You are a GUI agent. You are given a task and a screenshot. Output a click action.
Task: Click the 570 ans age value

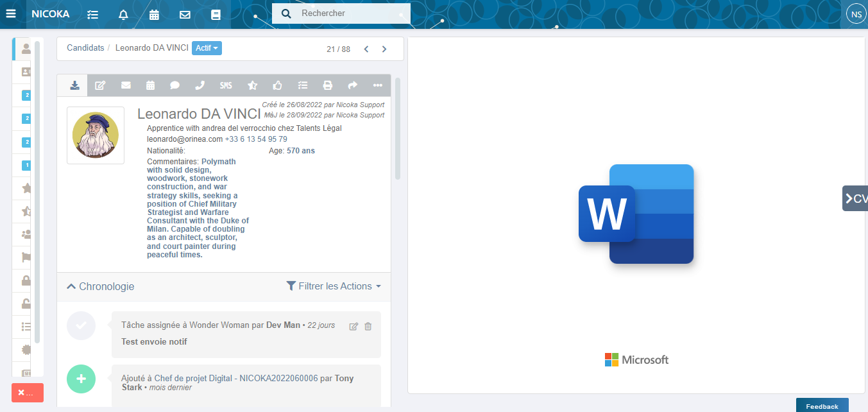(301, 151)
